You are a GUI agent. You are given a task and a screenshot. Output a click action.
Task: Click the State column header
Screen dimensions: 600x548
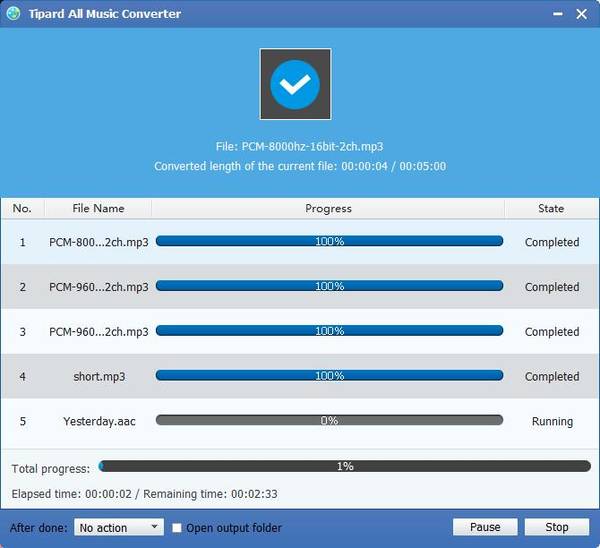coord(551,208)
